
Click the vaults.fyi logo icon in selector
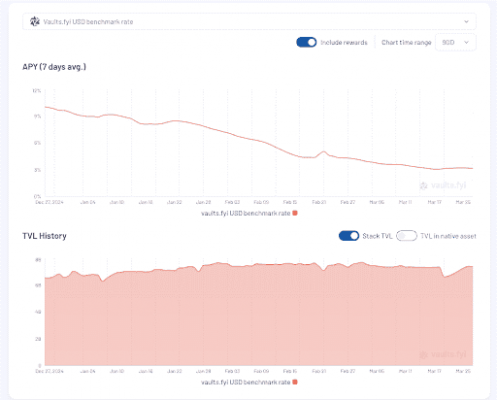(35, 22)
